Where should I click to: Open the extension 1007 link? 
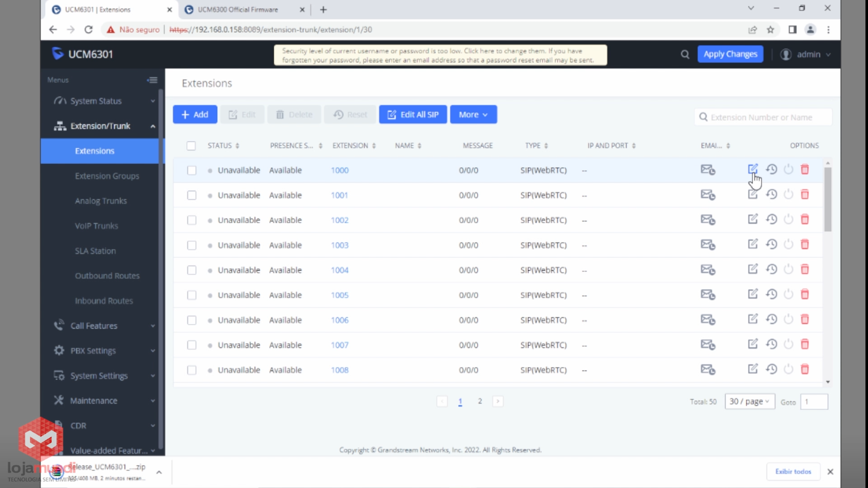click(339, 345)
